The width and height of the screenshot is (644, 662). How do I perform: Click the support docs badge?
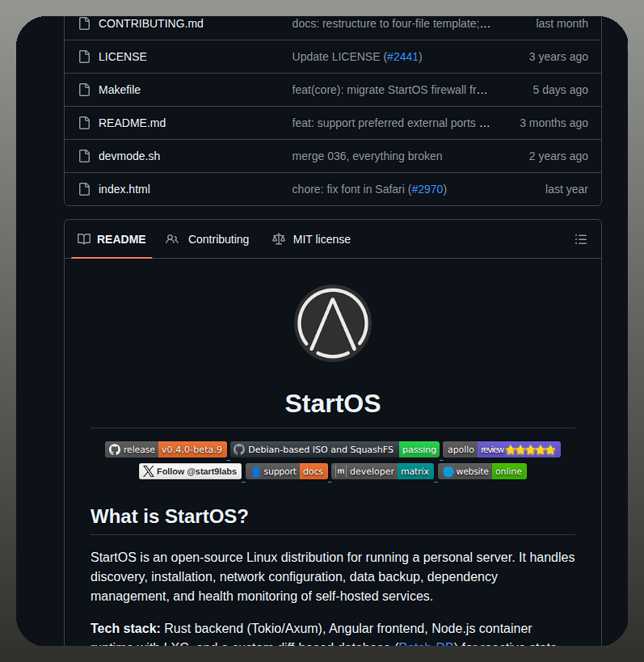pyautogui.click(x=287, y=471)
